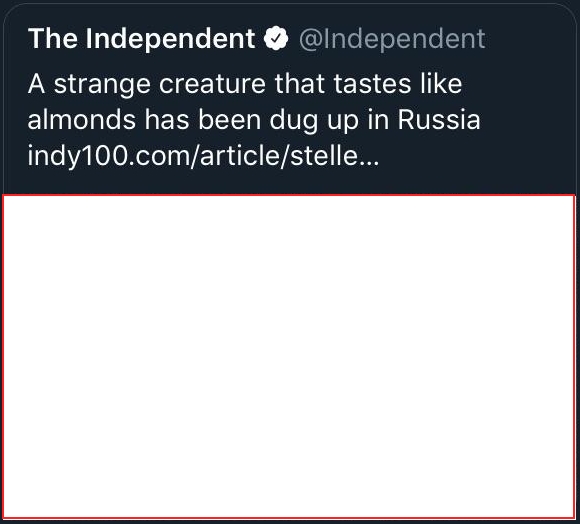Click the phrase 'tastes like' in the tweet
This screenshot has width=580, height=524.
(x=398, y=84)
